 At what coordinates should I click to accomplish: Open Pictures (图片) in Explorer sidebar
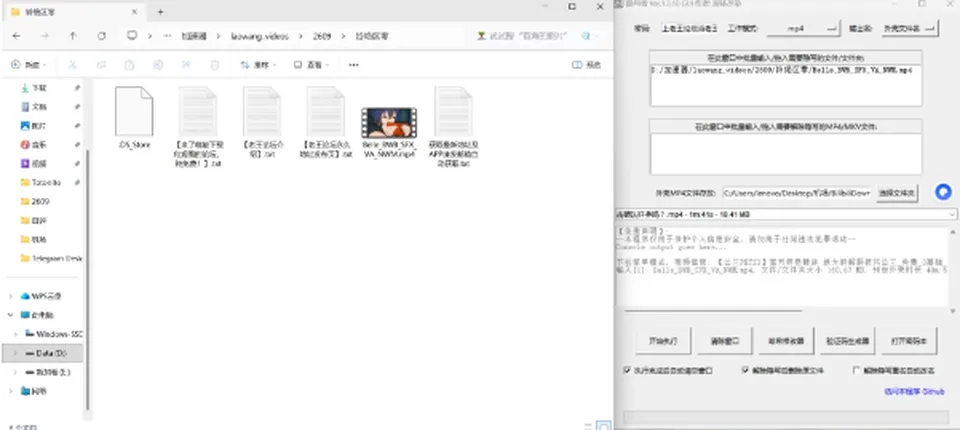click(x=39, y=126)
